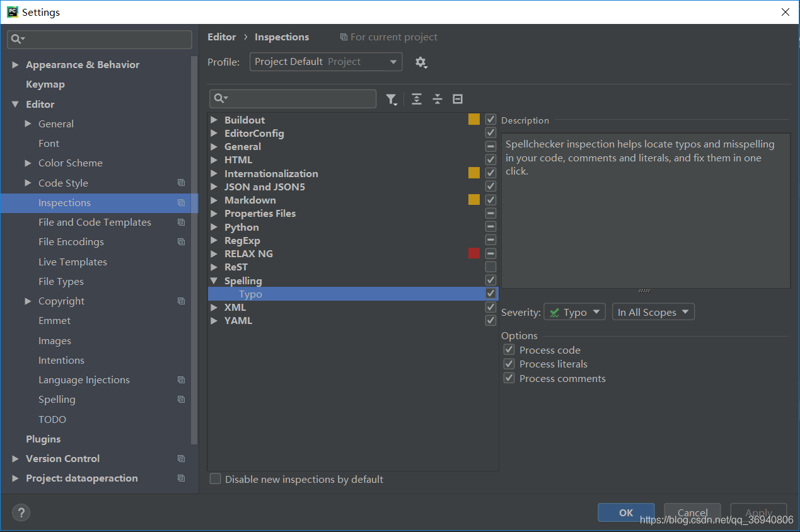800x532 pixels.
Task: Click the help question mark button
Action: pos(21,512)
